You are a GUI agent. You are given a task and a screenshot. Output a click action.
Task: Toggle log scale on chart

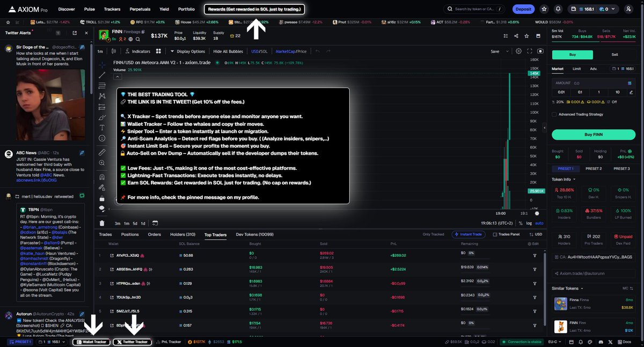pyautogui.click(x=530, y=223)
